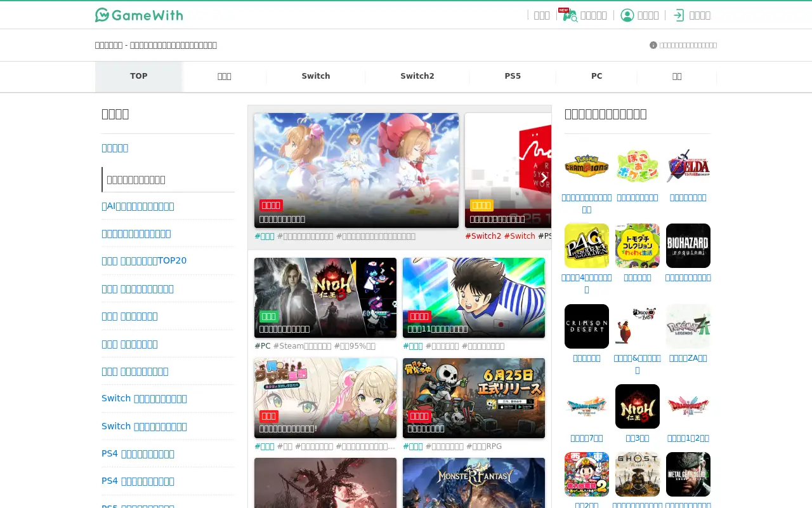The image size is (812, 508).
Task: Open the Dokapon game icon
Action: [x=638, y=326]
